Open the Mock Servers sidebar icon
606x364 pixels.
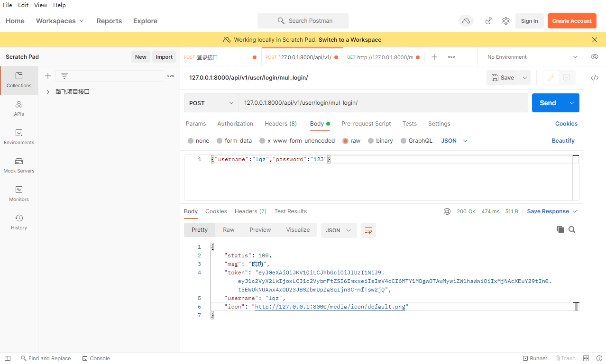pyautogui.click(x=19, y=165)
